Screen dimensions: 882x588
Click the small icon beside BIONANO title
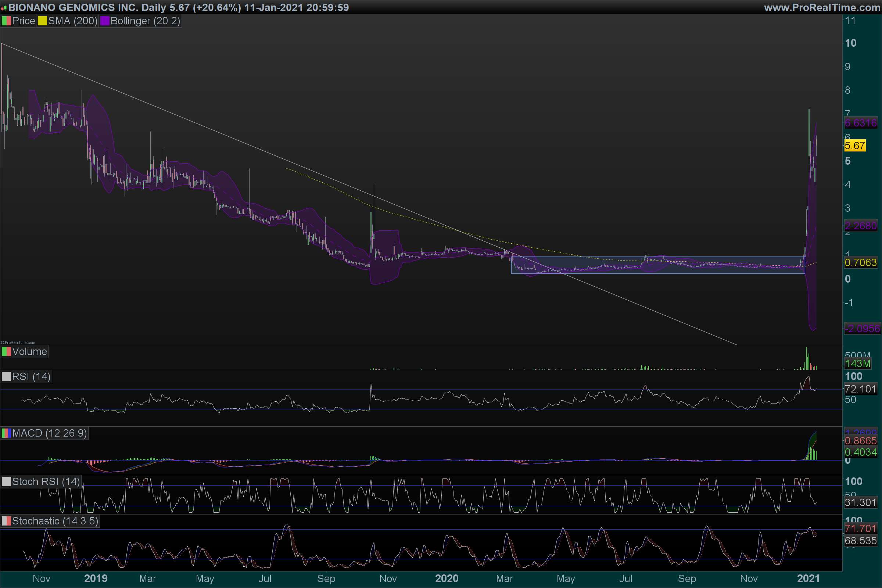tap(4, 7)
